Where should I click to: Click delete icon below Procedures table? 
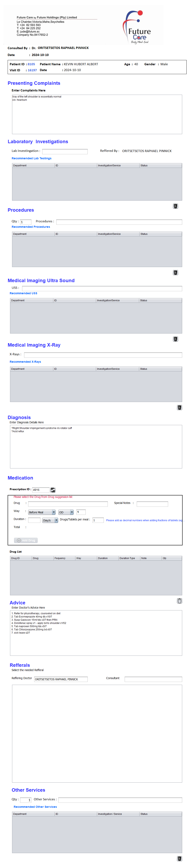(x=175, y=272)
